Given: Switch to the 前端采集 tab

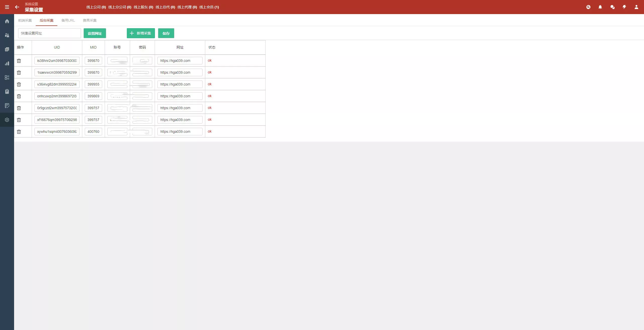Looking at the screenshot, I should pos(25,20).
